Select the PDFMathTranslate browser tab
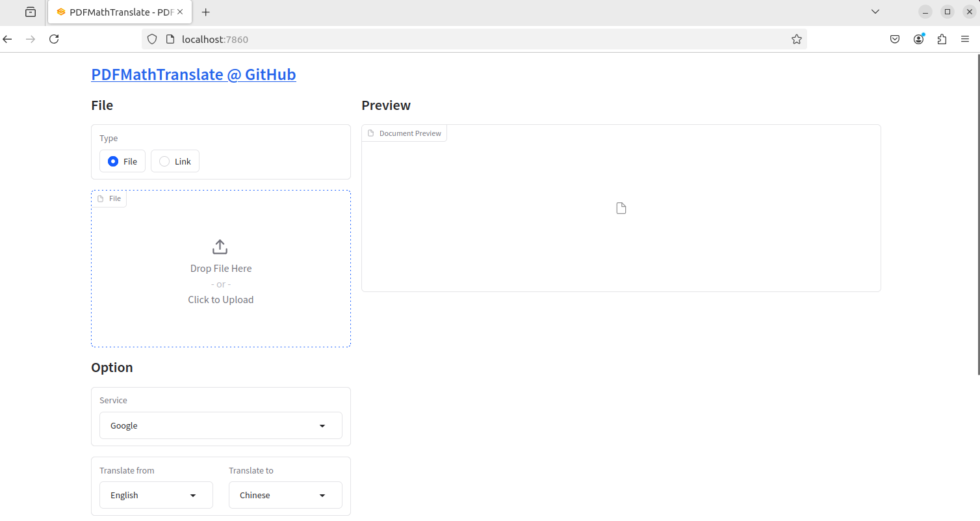 [120, 12]
